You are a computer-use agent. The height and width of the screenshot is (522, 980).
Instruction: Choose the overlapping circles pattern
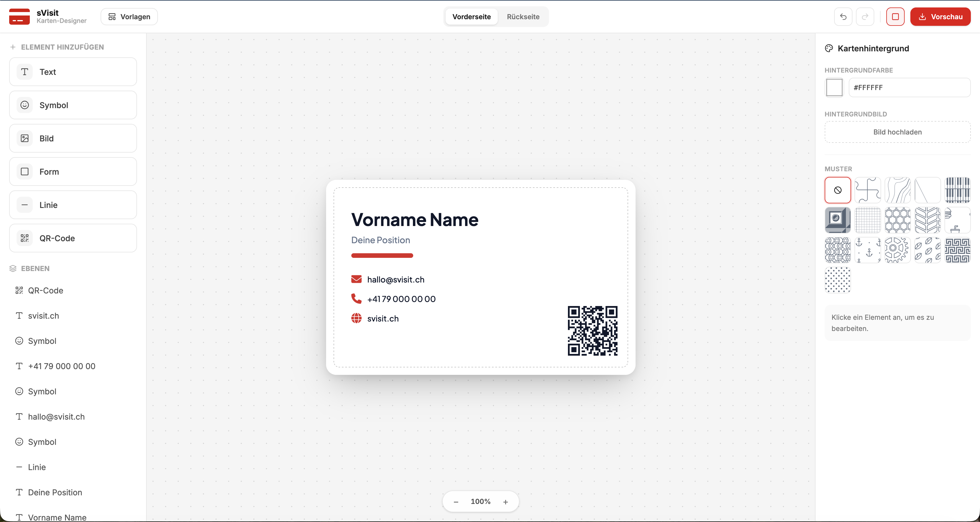(838, 250)
